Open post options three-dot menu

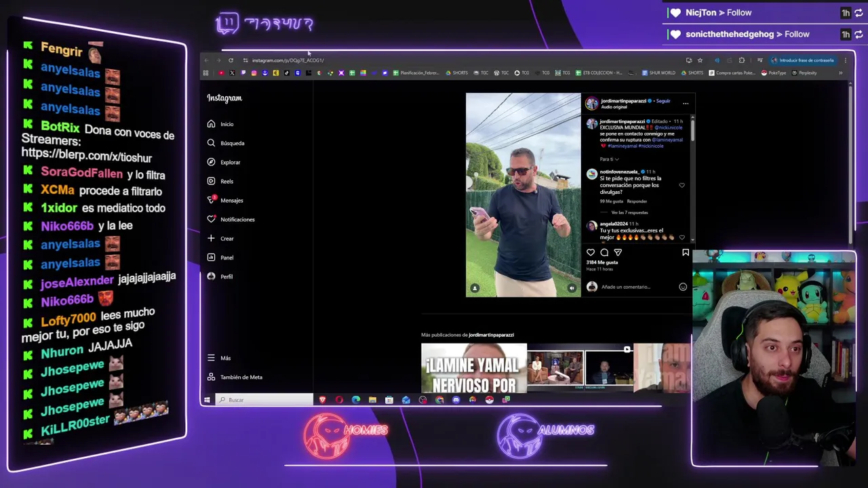pyautogui.click(x=686, y=104)
